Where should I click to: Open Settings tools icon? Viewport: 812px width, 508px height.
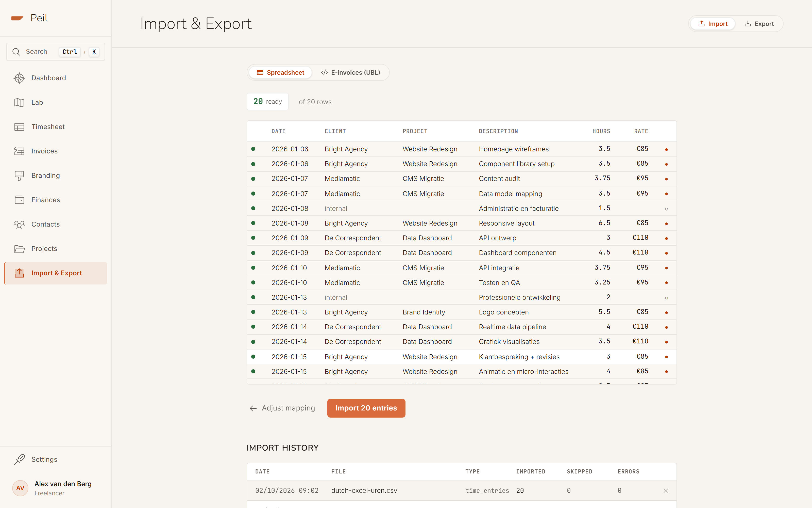tap(19, 459)
